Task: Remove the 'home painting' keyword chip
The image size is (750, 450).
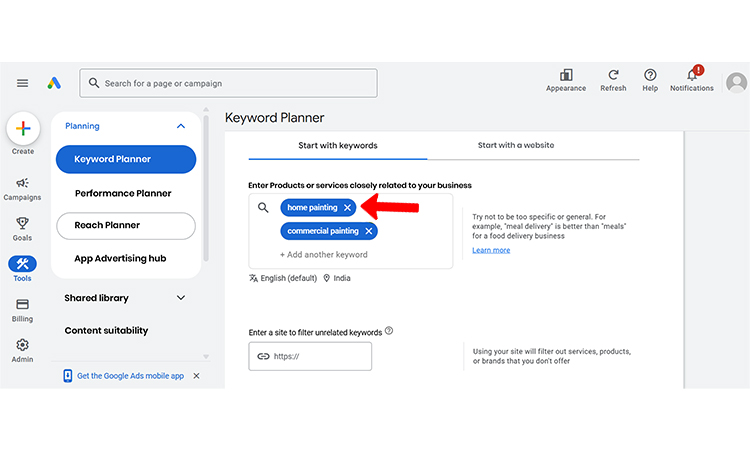Action: [x=348, y=208]
